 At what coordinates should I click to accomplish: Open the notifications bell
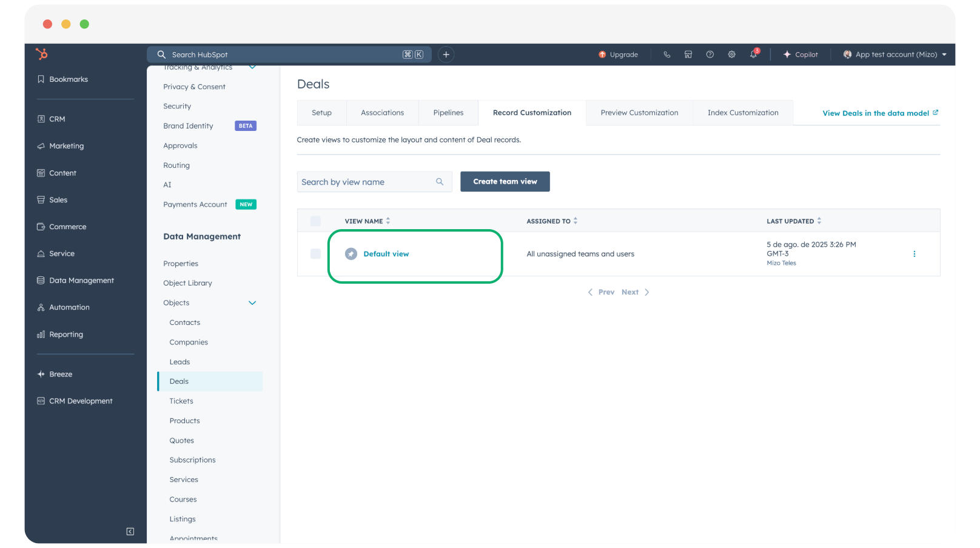click(753, 55)
